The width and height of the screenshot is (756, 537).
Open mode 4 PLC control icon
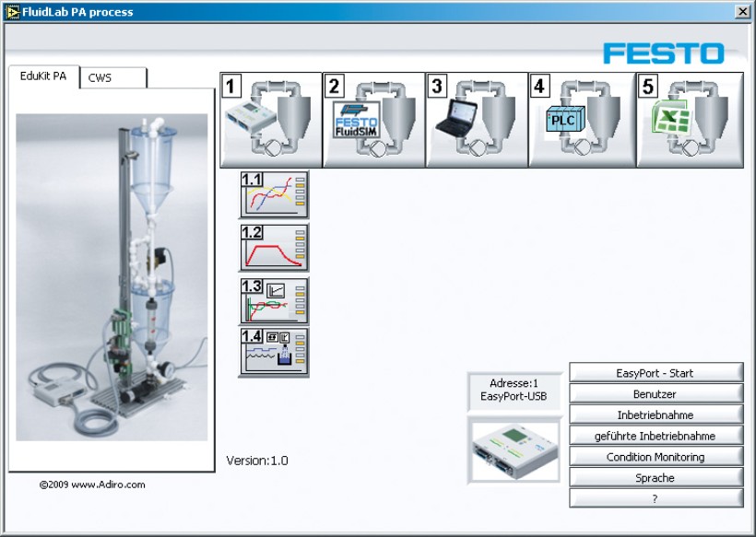[x=582, y=120]
